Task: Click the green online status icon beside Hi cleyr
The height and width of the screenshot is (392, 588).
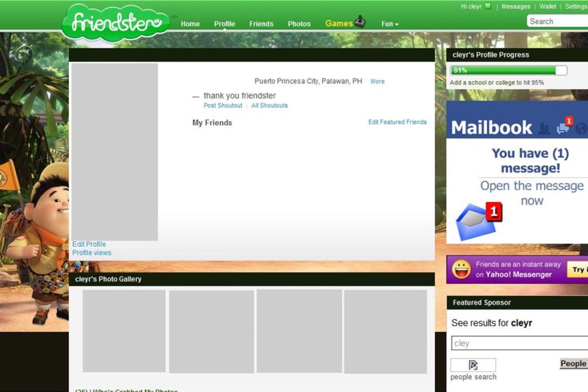Action: [488, 6]
